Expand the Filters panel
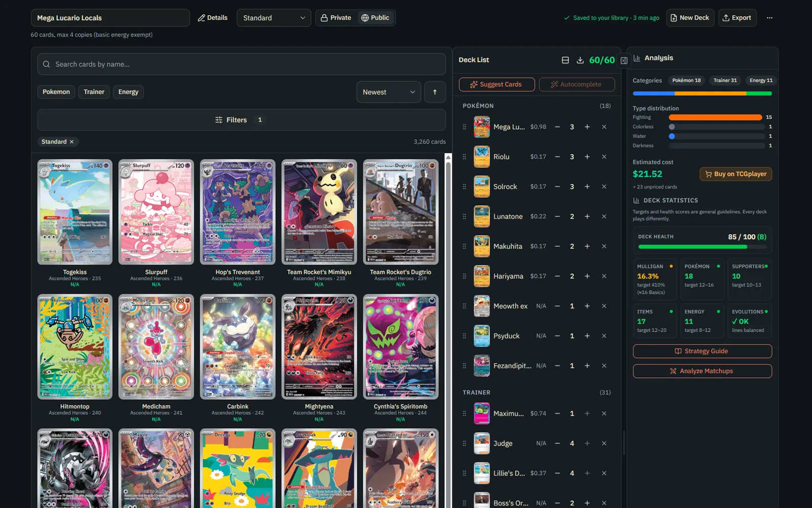 coord(242,120)
